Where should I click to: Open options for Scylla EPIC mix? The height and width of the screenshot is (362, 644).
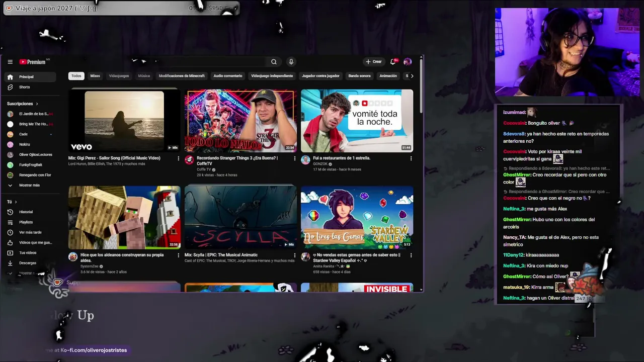(x=295, y=255)
